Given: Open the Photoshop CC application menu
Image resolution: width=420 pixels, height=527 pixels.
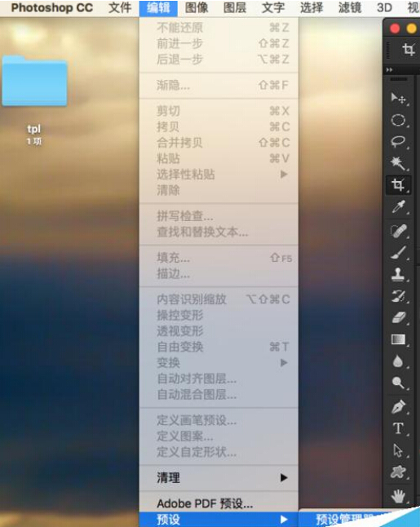Looking at the screenshot, I should click(52, 7).
